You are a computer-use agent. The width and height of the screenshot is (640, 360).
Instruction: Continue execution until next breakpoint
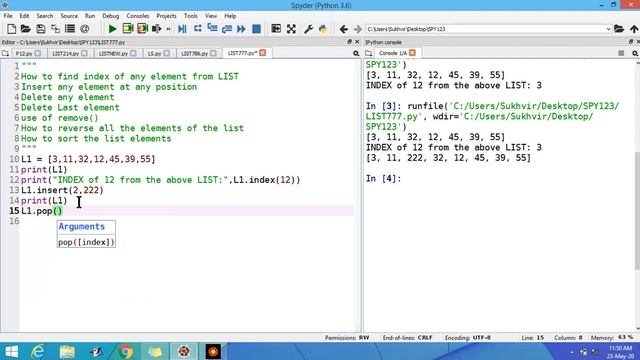(241, 29)
